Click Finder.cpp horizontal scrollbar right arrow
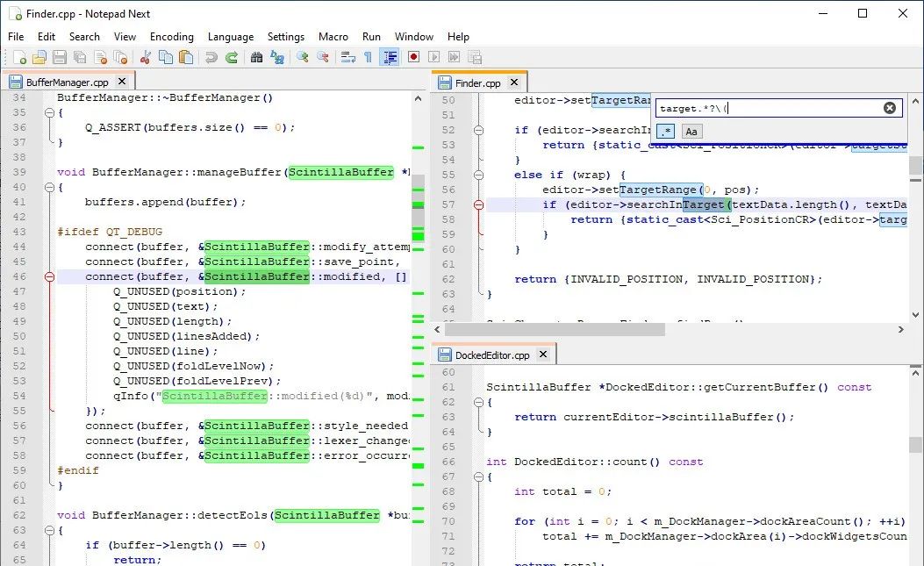 (900, 330)
